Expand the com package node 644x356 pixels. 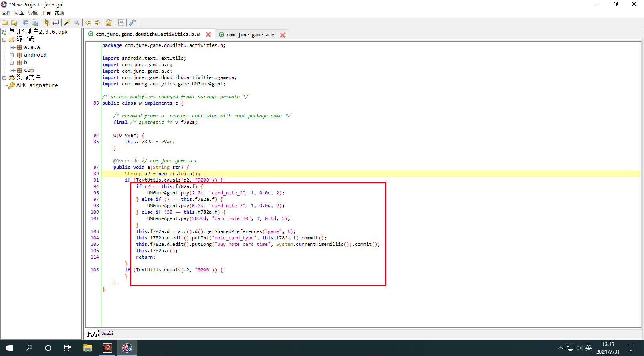tap(12, 70)
